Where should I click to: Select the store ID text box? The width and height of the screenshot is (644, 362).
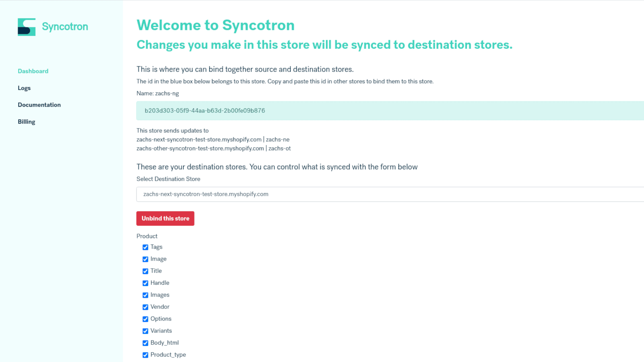[282, 110]
